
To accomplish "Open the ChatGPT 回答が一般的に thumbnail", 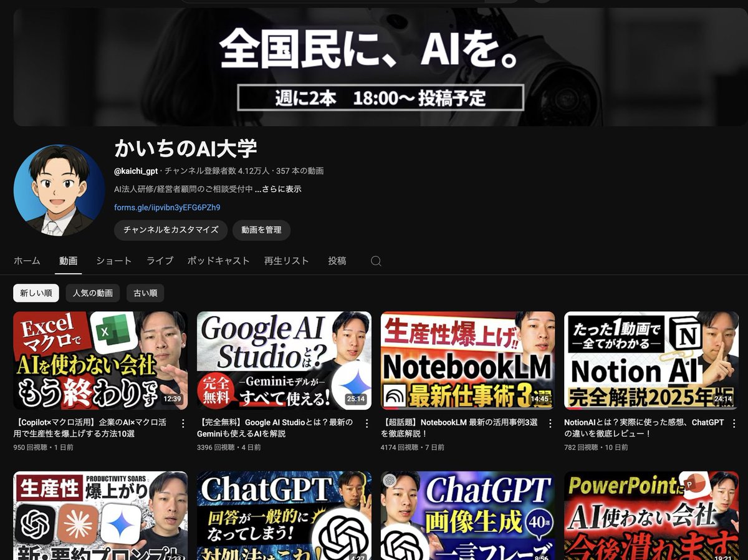I will point(284,516).
